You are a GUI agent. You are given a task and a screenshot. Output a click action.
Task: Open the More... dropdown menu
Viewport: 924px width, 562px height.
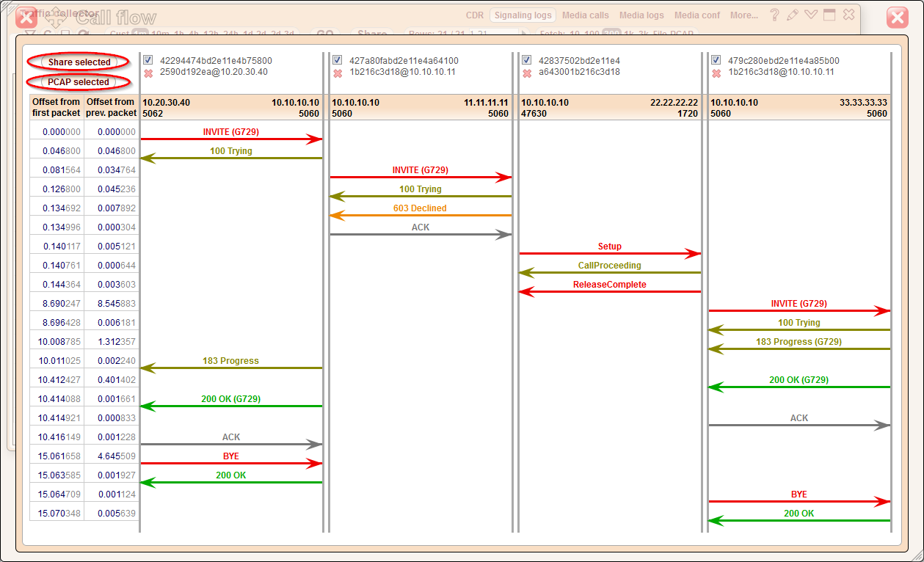pyautogui.click(x=743, y=15)
